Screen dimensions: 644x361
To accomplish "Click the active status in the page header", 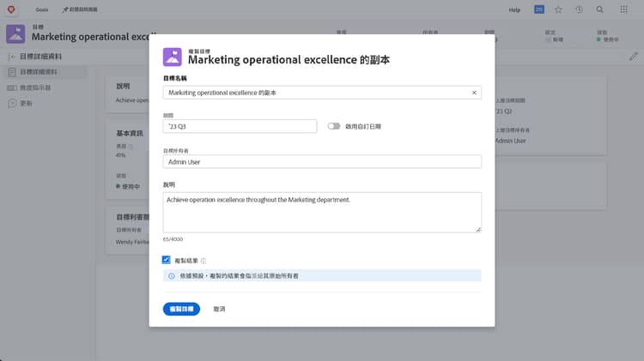I will coord(608,39).
